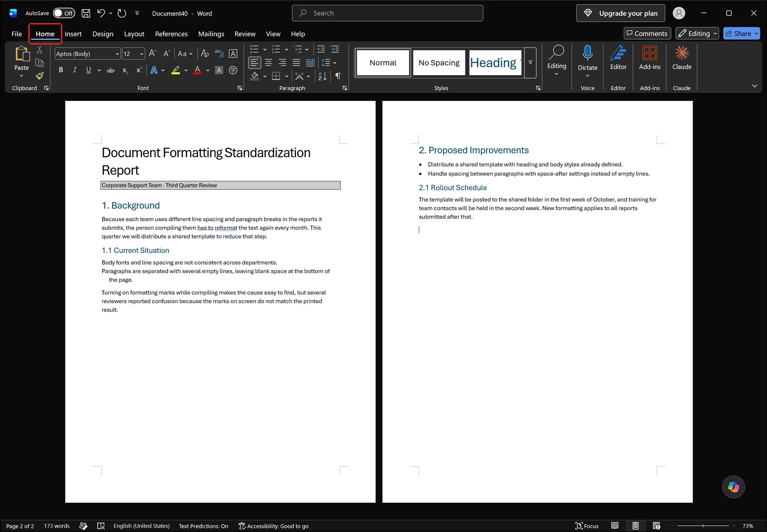
Task: Switch to the Review tab
Action: 245,34
